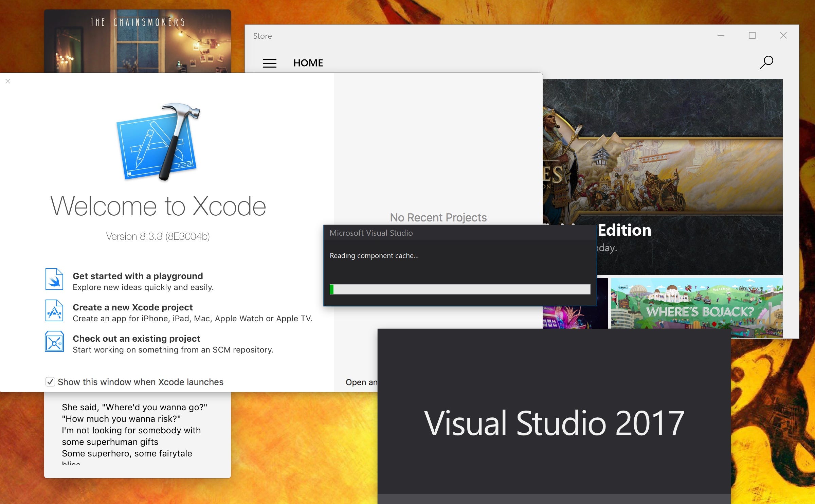Open the Store hamburger navigation menu
The height and width of the screenshot is (504, 815).
(x=269, y=63)
